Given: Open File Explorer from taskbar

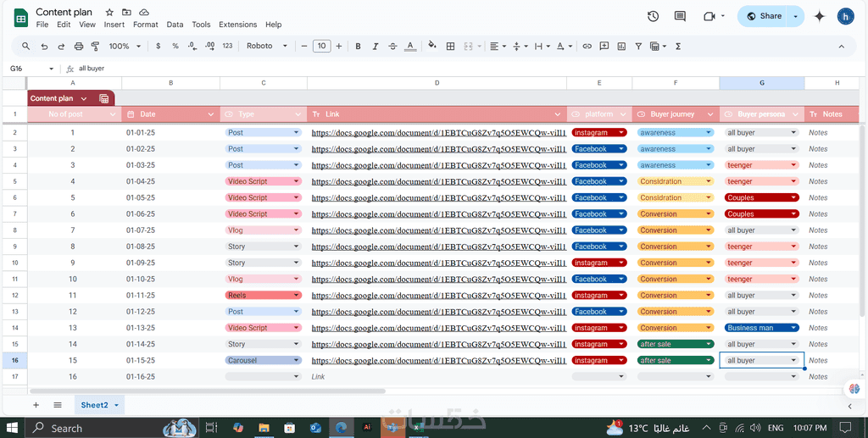Looking at the screenshot, I should tap(264, 428).
